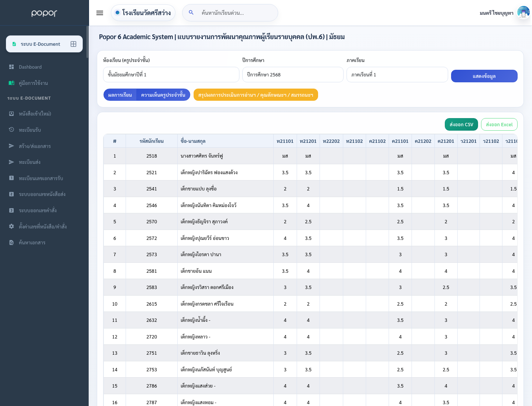The width and height of the screenshot is (532, 406).
Task: Open the ห้องเรียน dropdown ชั้นมัธยมศึกษาปีที่ 1
Action: coord(171,75)
